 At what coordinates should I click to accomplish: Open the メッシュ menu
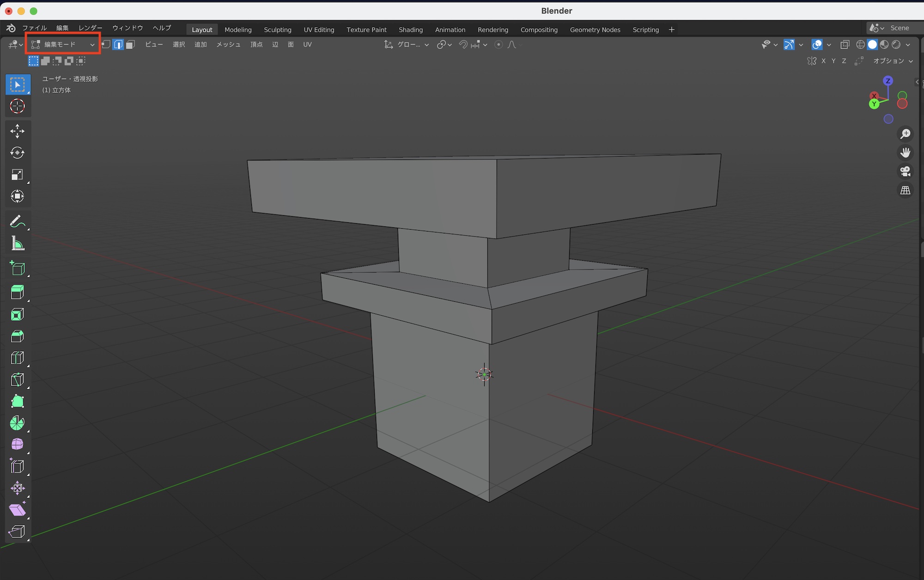tap(228, 44)
